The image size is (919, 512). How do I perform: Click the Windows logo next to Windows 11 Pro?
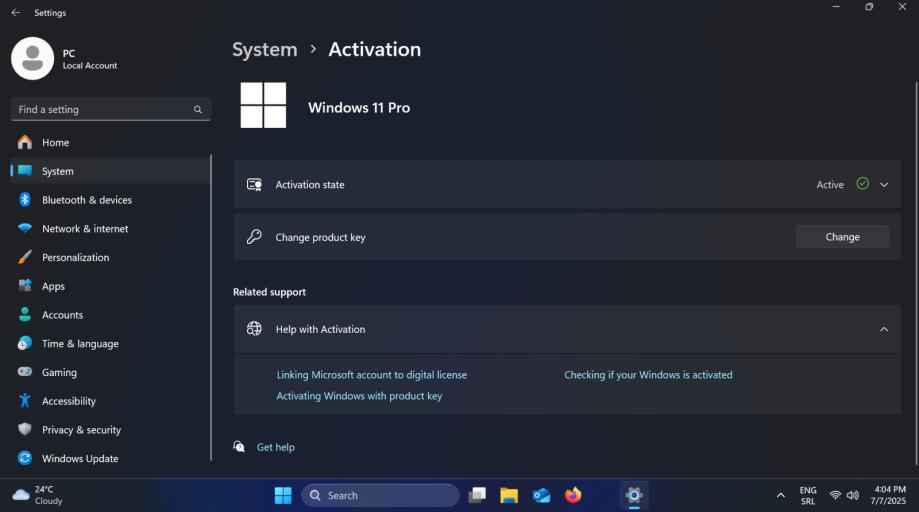click(263, 105)
